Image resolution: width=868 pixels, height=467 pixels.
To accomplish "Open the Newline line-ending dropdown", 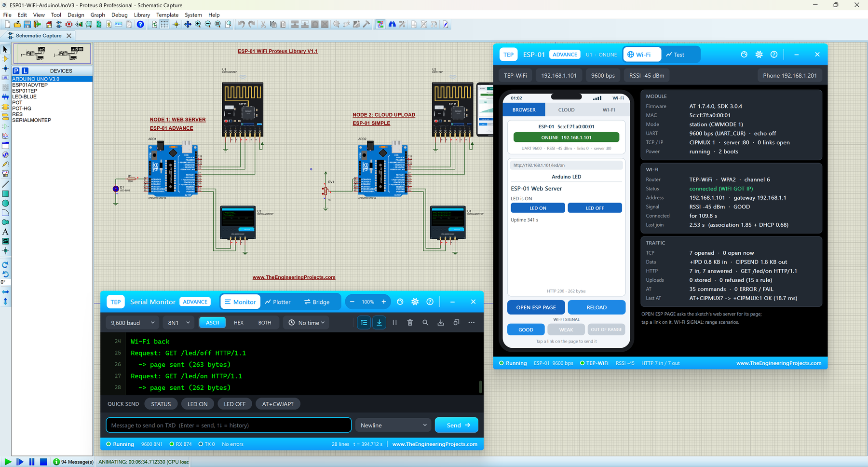I will (x=393, y=426).
